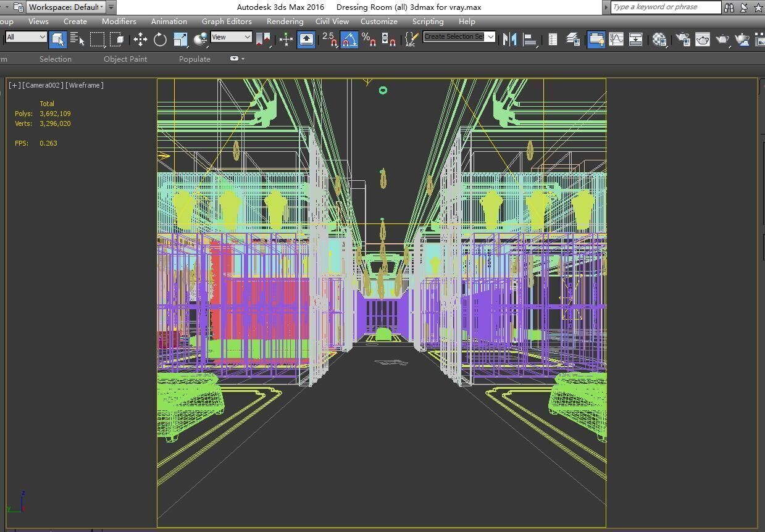Open the Rendering menu
Viewport: 765px width, 532px height.
(285, 22)
